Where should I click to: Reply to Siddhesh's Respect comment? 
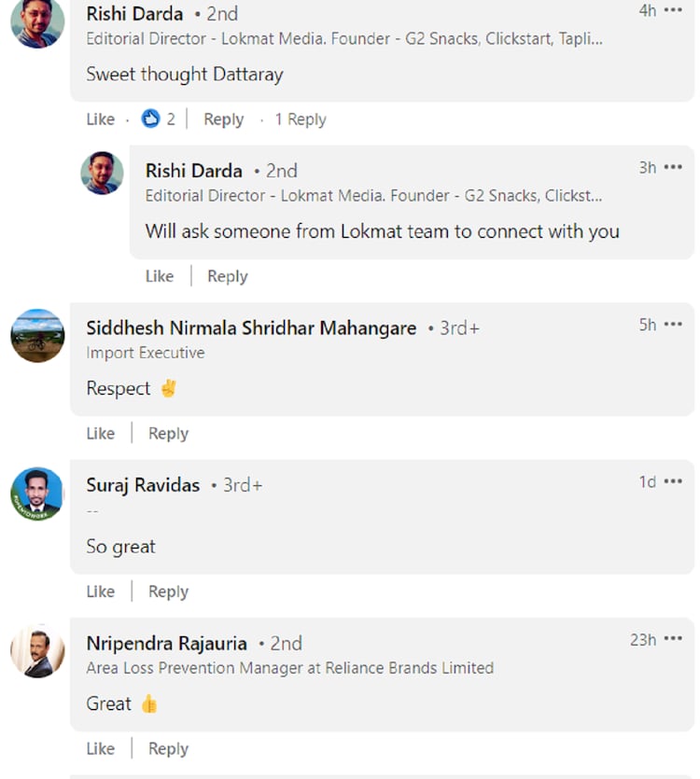click(168, 434)
